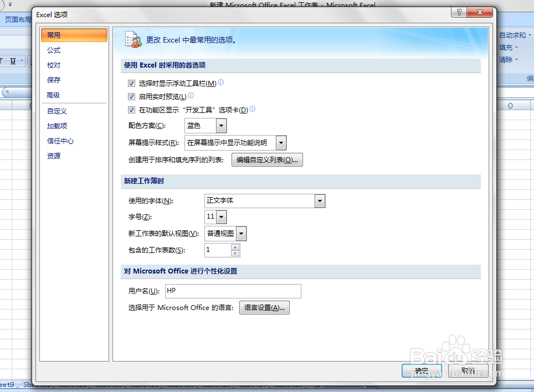534x392 pixels.
Task: Open the 屏幕提示样式 dropdown
Action: pyautogui.click(x=281, y=143)
